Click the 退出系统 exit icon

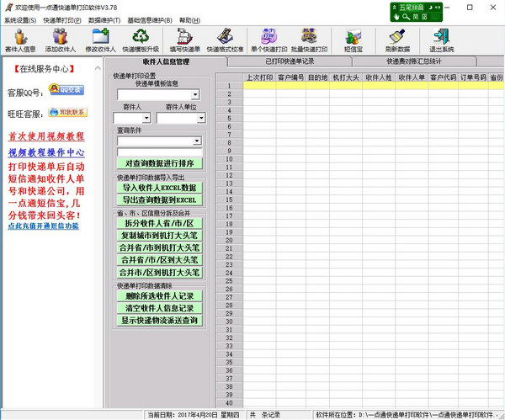tap(443, 40)
